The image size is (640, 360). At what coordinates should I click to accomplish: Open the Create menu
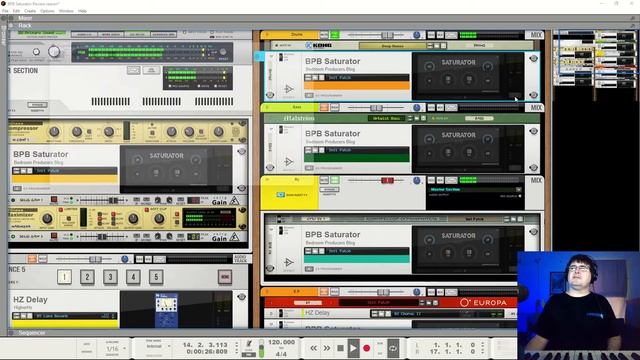pyautogui.click(x=30, y=11)
